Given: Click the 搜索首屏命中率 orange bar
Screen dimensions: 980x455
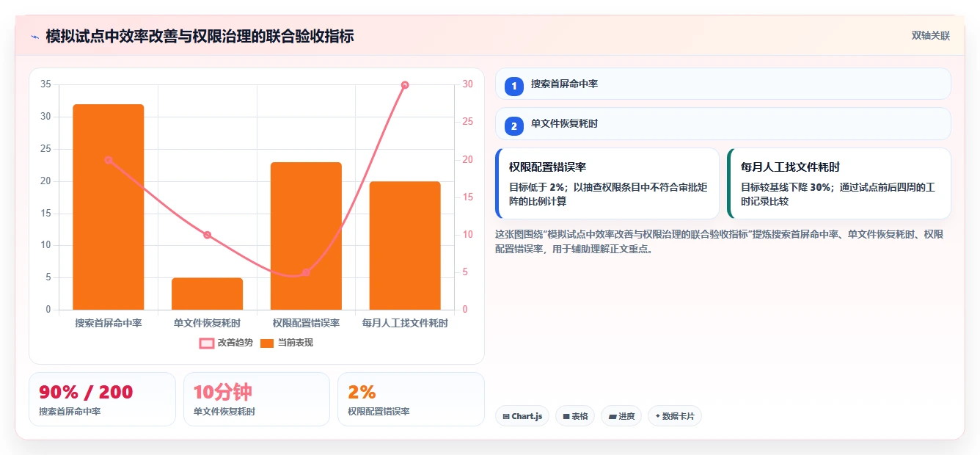Looking at the screenshot, I should 109,207.
